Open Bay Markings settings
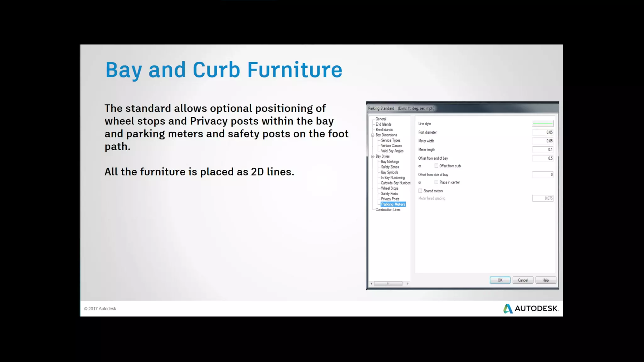 coord(390,162)
